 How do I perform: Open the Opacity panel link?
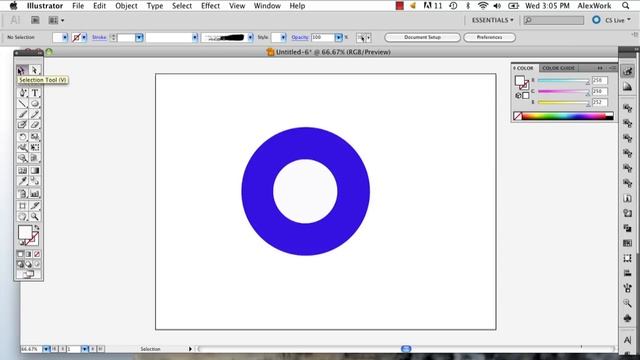click(300, 37)
